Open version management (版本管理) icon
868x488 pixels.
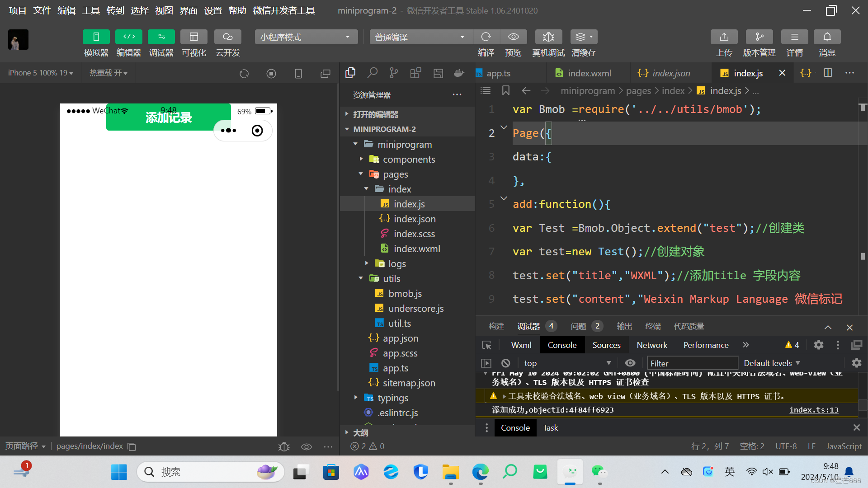coord(759,37)
